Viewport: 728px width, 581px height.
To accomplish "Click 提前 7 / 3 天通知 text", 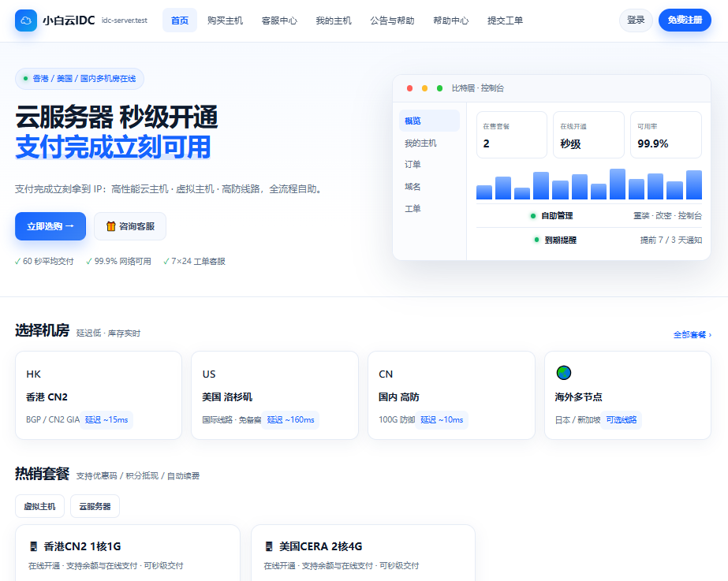I will pyautogui.click(x=671, y=240).
